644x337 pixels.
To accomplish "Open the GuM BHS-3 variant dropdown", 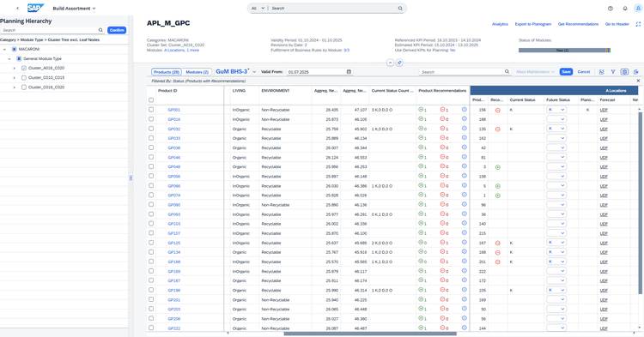I will point(254,72).
